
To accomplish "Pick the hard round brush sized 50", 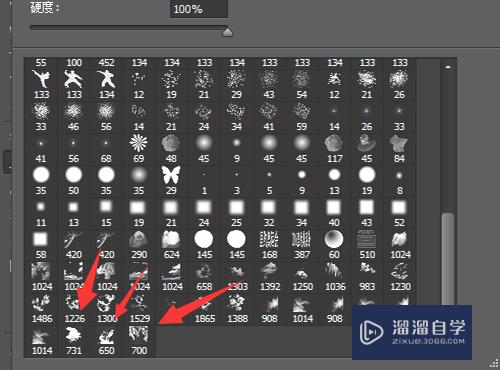I will coord(73,175).
